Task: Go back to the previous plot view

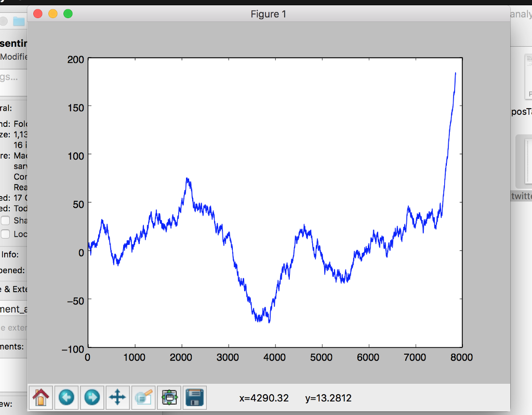Action: pos(66,398)
